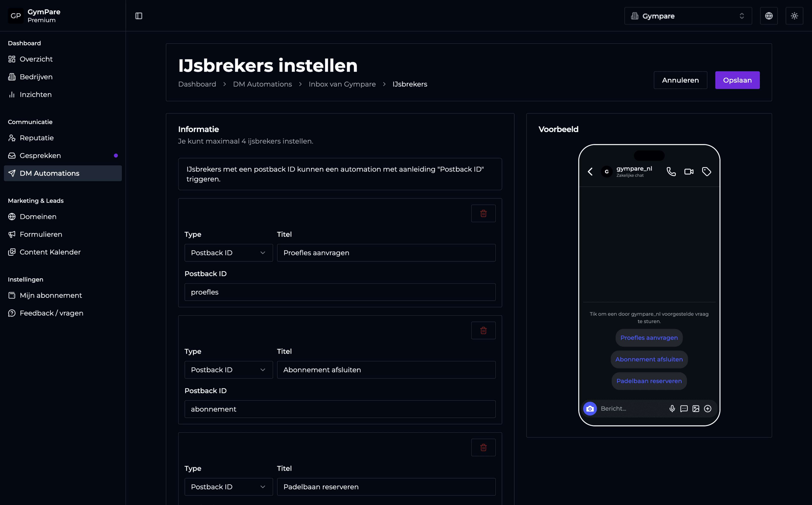
Task: Click the plus circle icon in preview
Action: [707, 408]
